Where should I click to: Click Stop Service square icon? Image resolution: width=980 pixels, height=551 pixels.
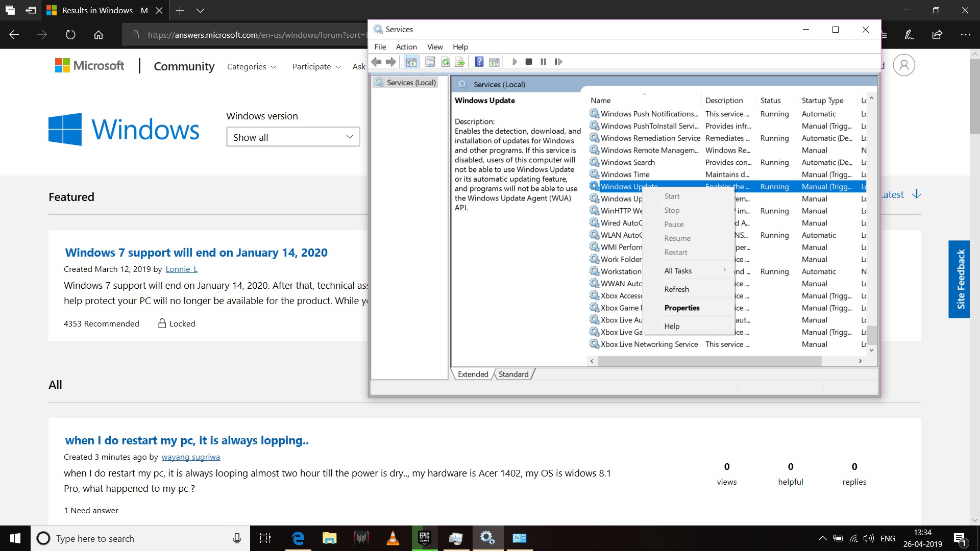pyautogui.click(x=529, y=62)
